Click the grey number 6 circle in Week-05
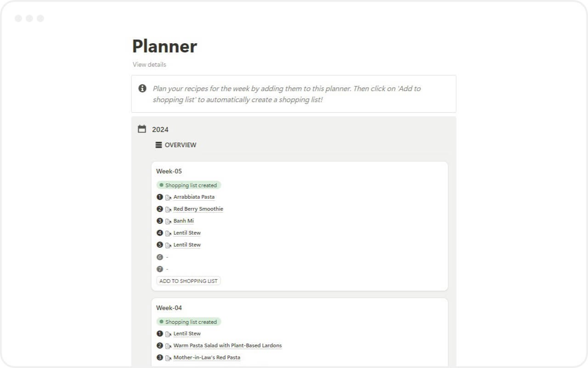This screenshot has width=588, height=368. tap(160, 257)
